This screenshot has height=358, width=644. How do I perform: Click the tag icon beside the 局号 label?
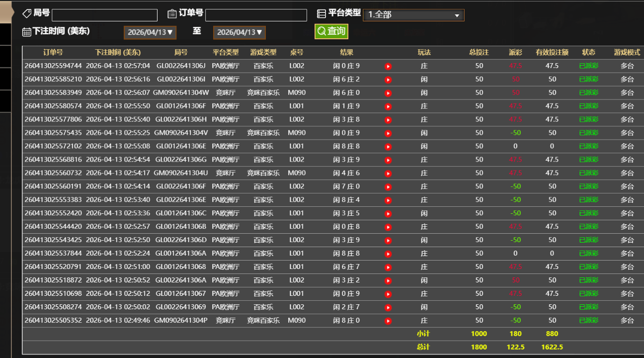(x=27, y=12)
